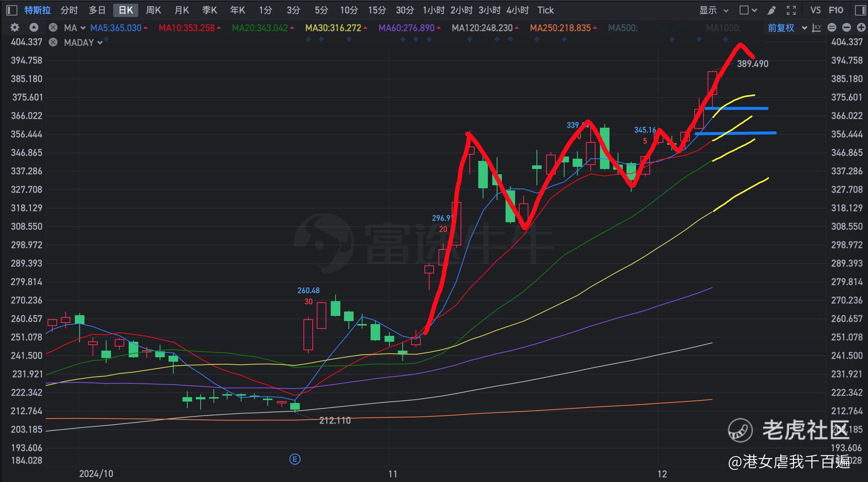Zoom in the chart with plus
This screenshot has height=482, width=868.
[861, 28]
